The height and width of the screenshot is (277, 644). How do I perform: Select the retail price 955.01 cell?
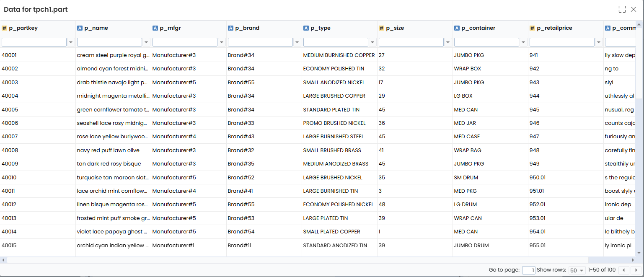(x=566, y=245)
